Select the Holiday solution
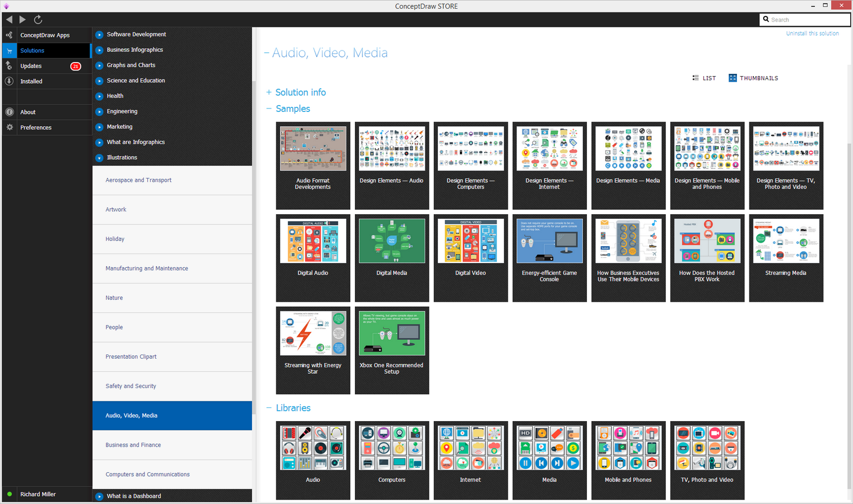This screenshot has height=504, width=853. click(172, 239)
